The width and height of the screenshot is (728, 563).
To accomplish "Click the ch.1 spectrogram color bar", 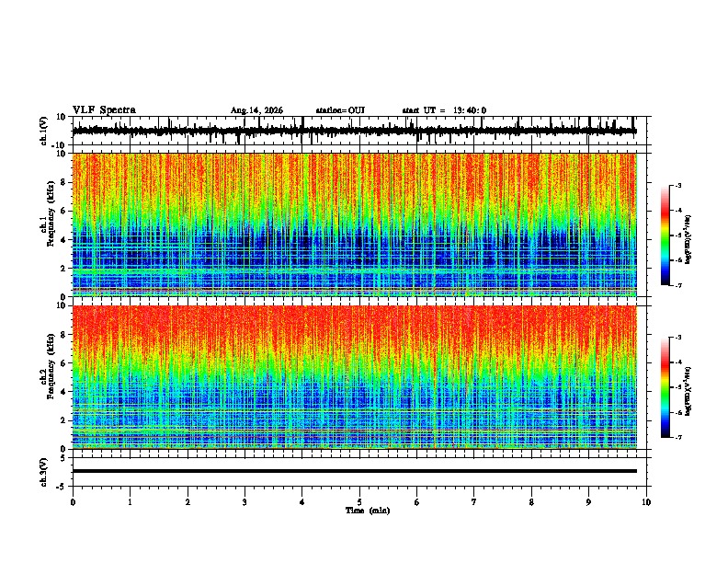I will pyautogui.click(x=665, y=236).
